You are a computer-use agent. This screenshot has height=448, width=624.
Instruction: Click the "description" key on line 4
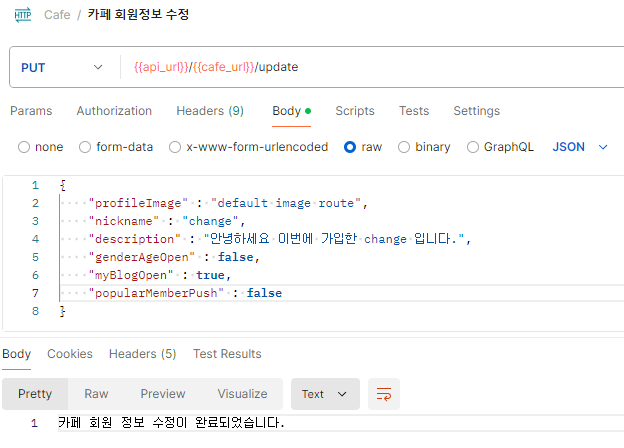(x=135, y=239)
